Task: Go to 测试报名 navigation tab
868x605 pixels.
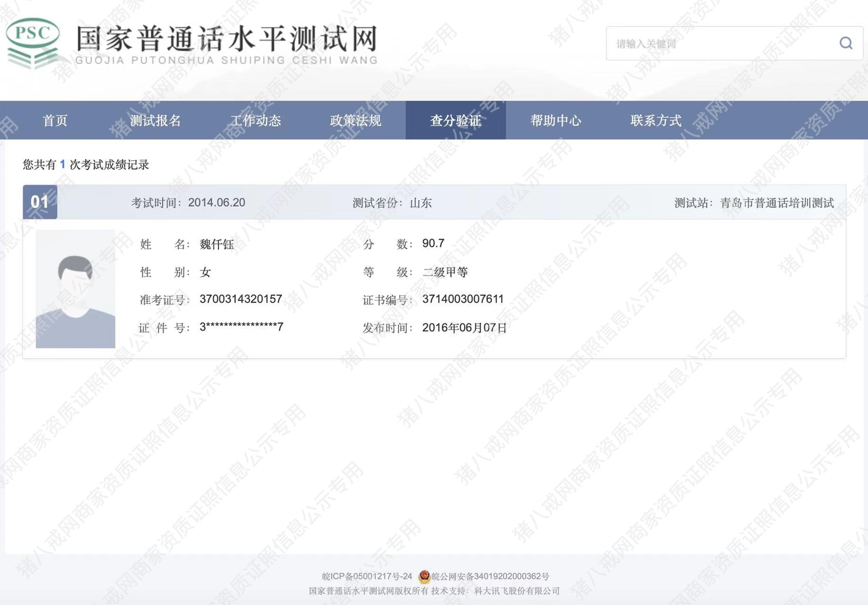Action: pyautogui.click(x=155, y=121)
